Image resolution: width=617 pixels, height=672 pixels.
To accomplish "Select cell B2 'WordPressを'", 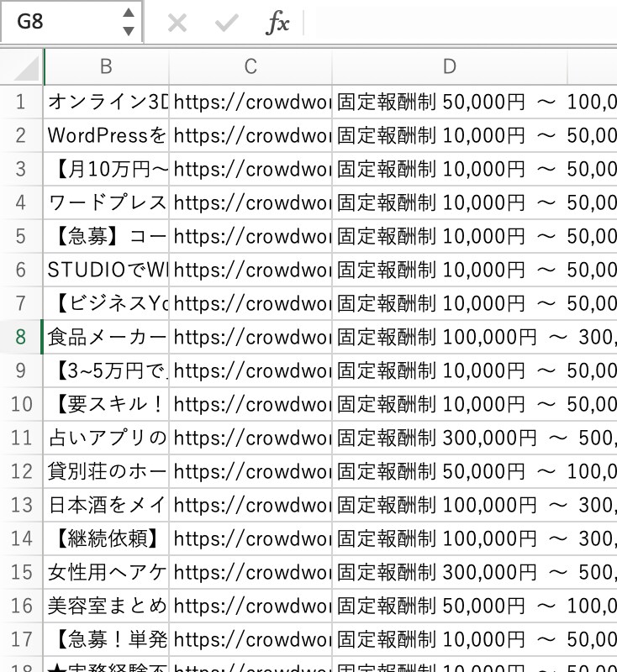I will (106, 135).
